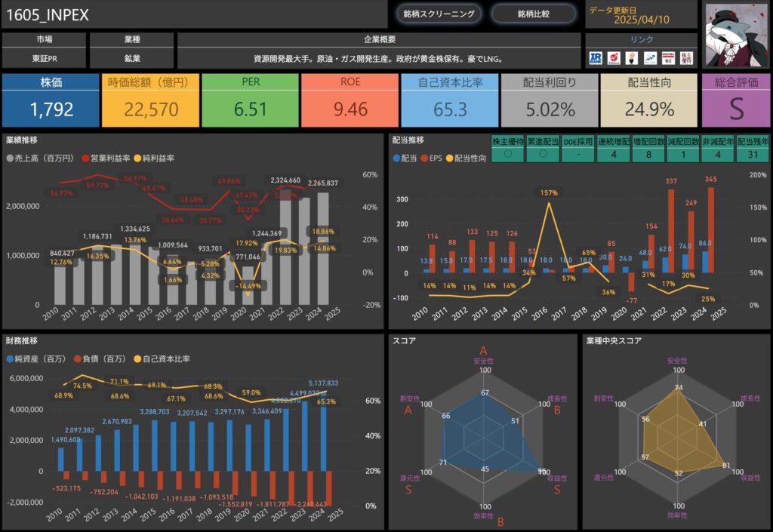Click the 1605_INPEX title
Image resolution: width=773 pixels, height=532 pixels.
tap(48, 15)
